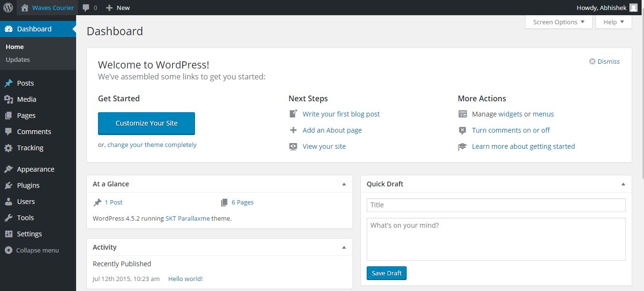Click the Dismiss link
The image size is (644, 291).
point(609,61)
